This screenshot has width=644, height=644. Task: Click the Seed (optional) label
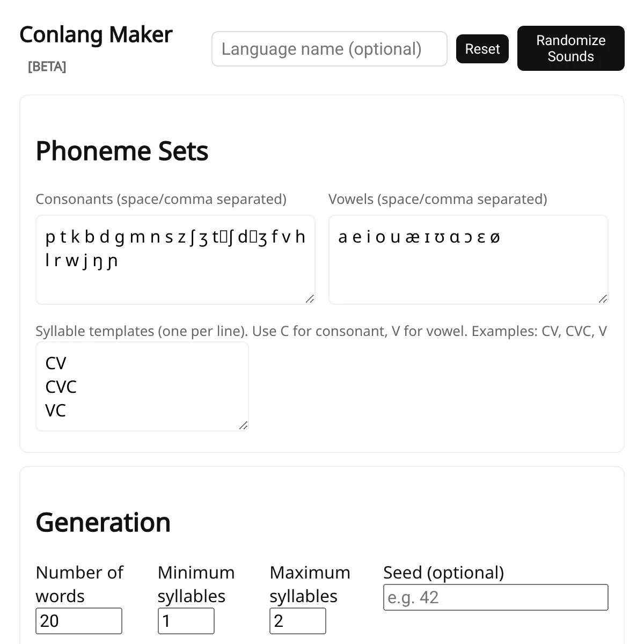443,573
